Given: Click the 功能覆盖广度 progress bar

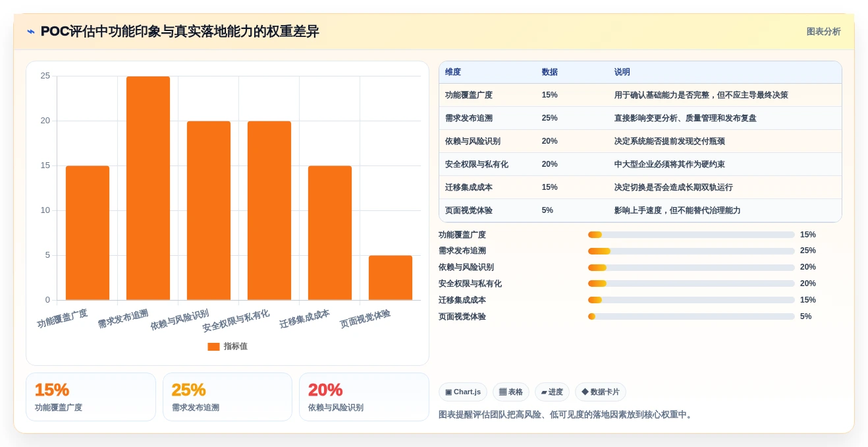Looking at the screenshot, I should (x=692, y=235).
